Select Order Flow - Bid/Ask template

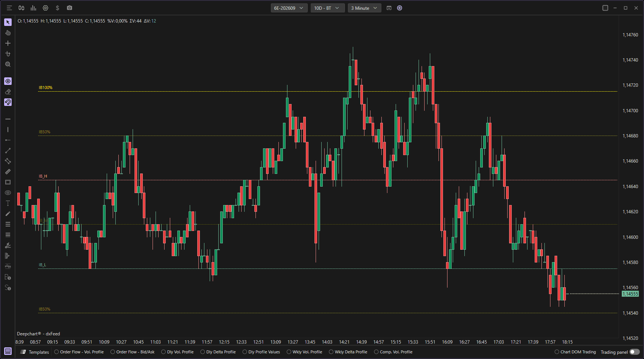[x=133, y=352]
